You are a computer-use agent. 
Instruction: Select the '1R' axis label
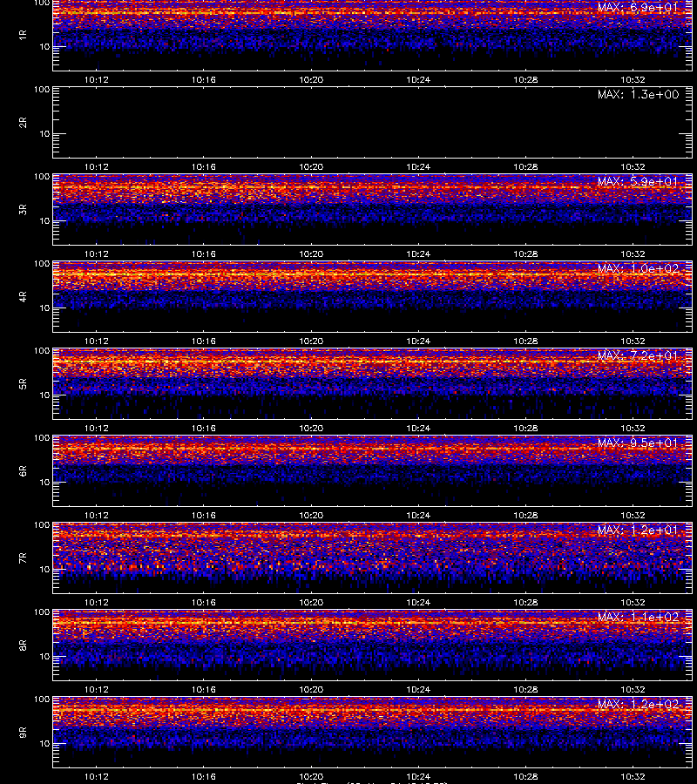pyautogui.click(x=23, y=35)
